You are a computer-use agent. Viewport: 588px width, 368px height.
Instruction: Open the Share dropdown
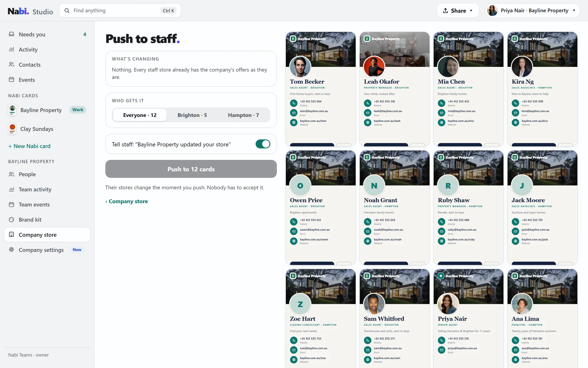tap(458, 11)
